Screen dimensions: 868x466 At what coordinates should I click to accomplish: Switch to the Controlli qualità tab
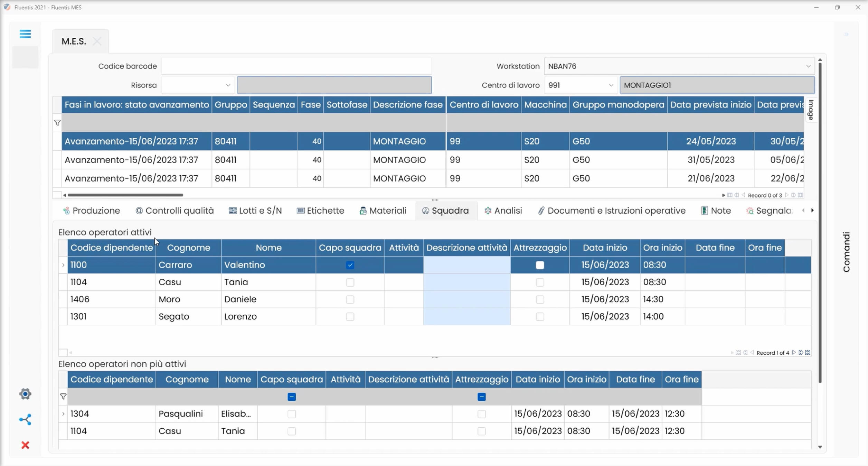(x=175, y=211)
